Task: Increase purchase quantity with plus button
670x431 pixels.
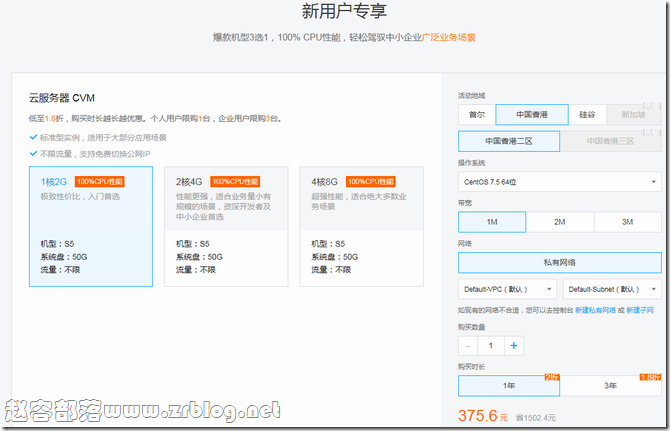Action: tap(514, 346)
